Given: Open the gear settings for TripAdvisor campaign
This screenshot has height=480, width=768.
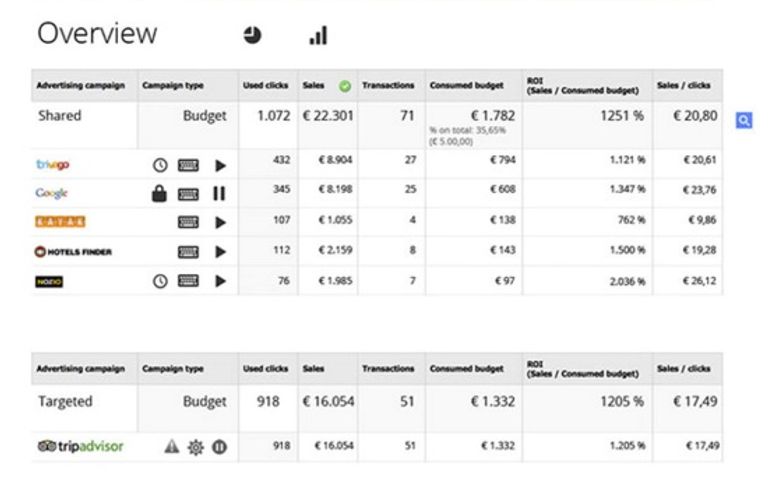Looking at the screenshot, I should point(195,446).
